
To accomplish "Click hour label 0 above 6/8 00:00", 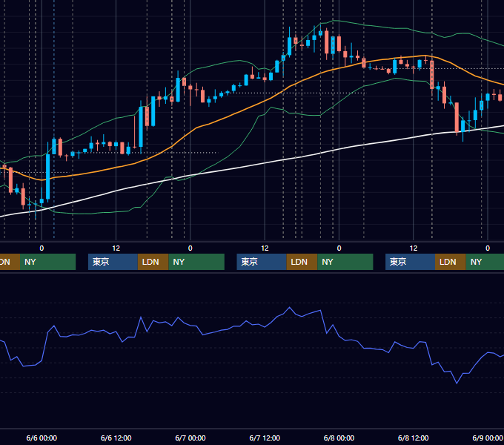I will (339, 248).
